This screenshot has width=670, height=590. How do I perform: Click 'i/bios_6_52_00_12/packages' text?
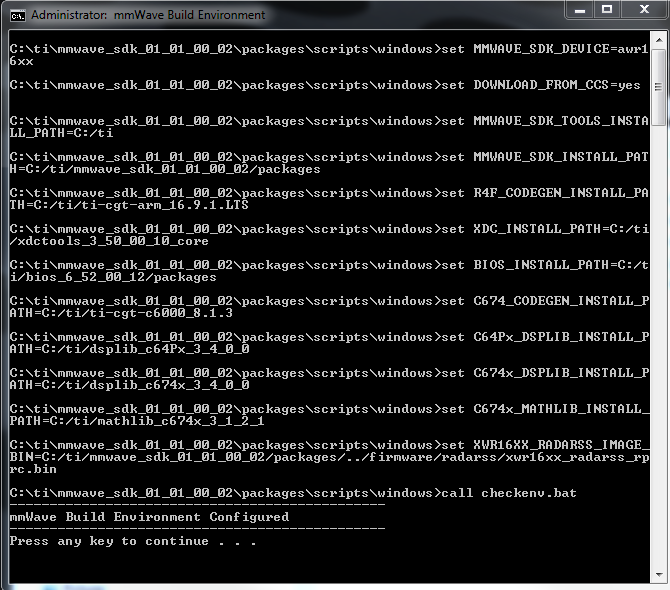pos(113,277)
